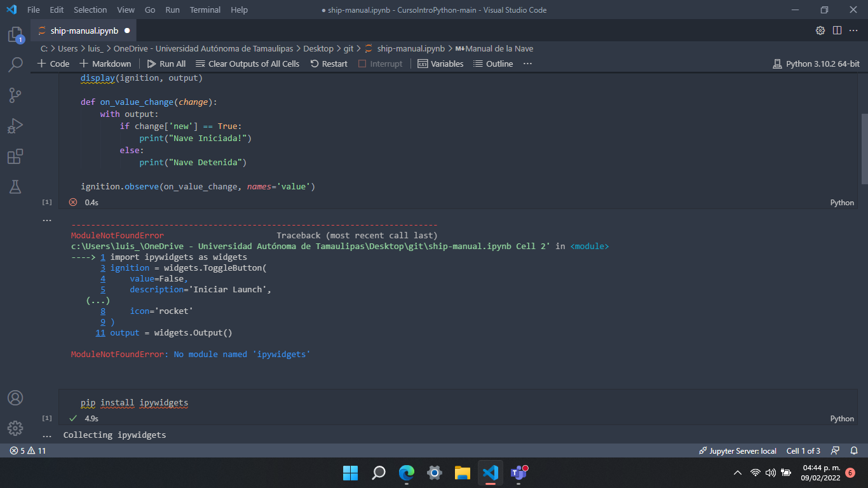
Task: Follow traceback link to line 8
Action: [x=103, y=311]
